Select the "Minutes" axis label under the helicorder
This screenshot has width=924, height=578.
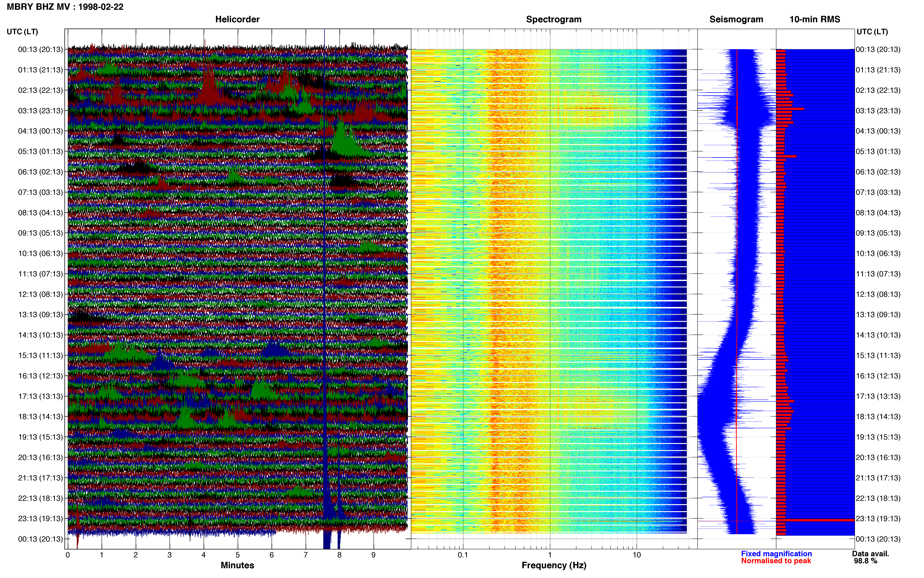pyautogui.click(x=237, y=565)
